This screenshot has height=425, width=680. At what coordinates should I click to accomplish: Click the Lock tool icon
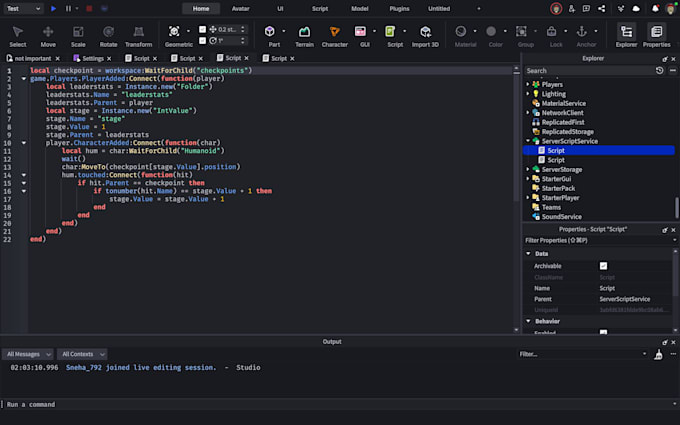pos(551,31)
